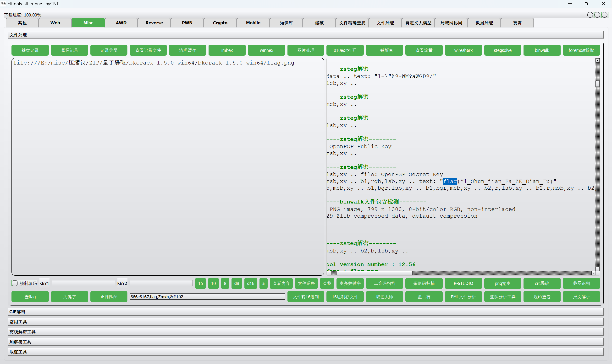Expand the 常用工具 section
Image resolution: width=612 pixels, height=364 pixels.
pos(305,322)
